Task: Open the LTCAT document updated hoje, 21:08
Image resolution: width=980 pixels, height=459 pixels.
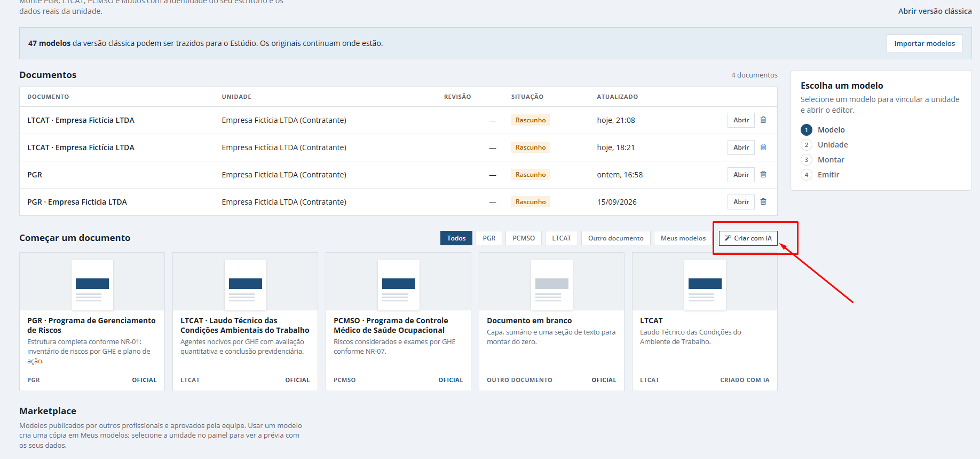Action: [741, 120]
